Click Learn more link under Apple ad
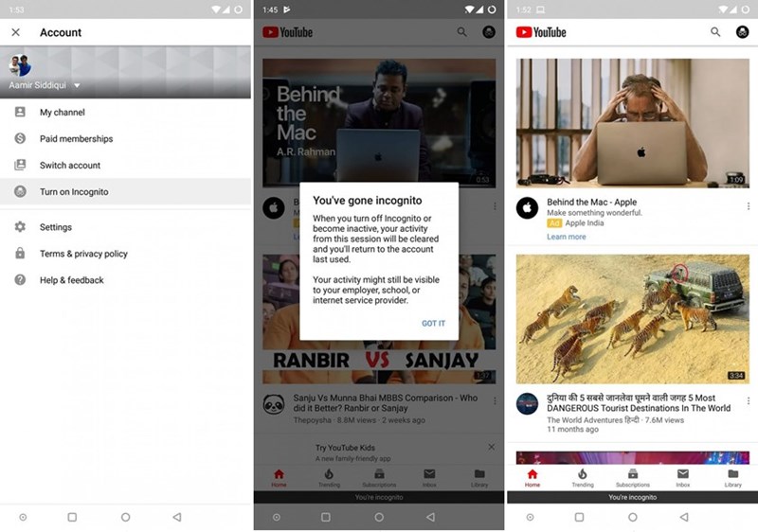This screenshot has width=758, height=532. 566,237
